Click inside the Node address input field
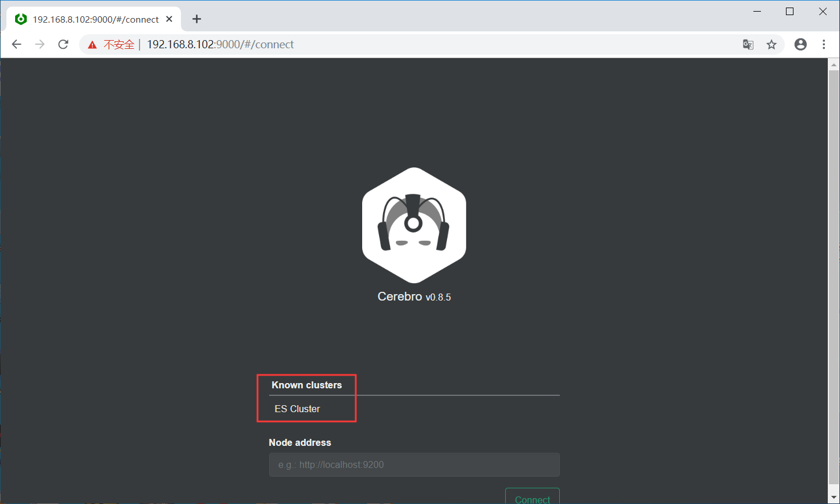 point(414,464)
